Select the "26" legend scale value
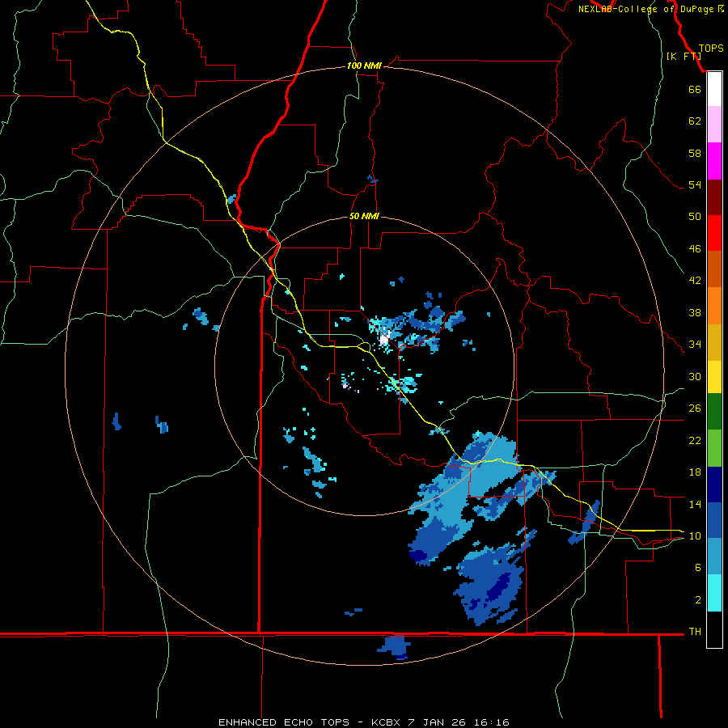728x728 pixels. pyautogui.click(x=695, y=408)
